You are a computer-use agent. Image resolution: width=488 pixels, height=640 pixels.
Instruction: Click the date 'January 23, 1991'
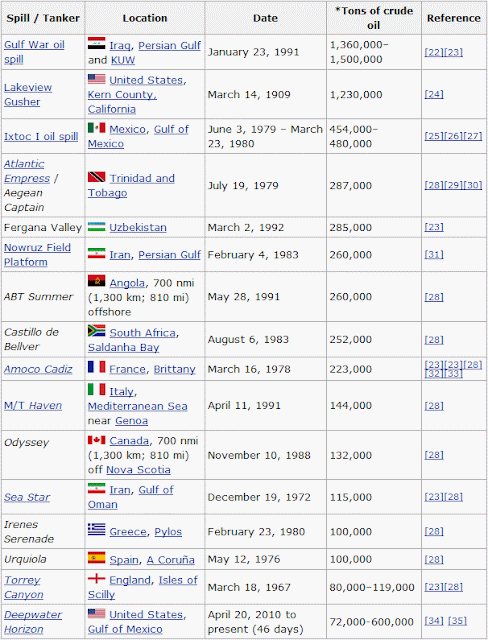(253, 52)
